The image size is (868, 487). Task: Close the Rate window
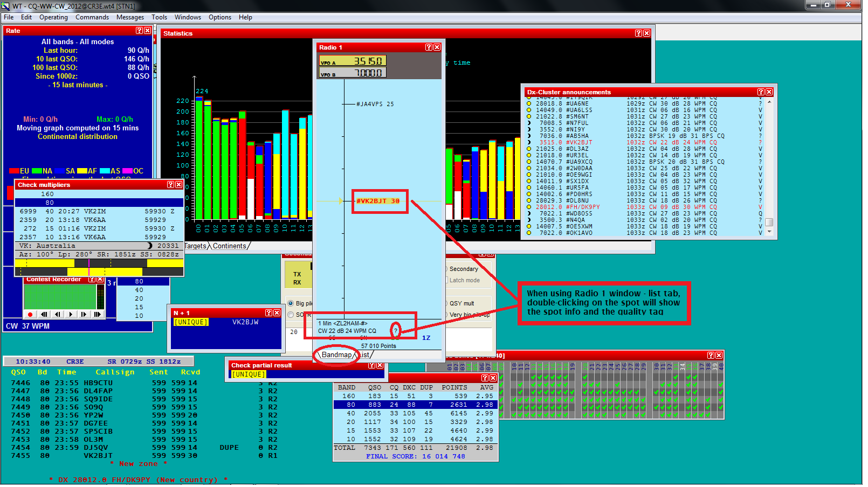tap(147, 31)
